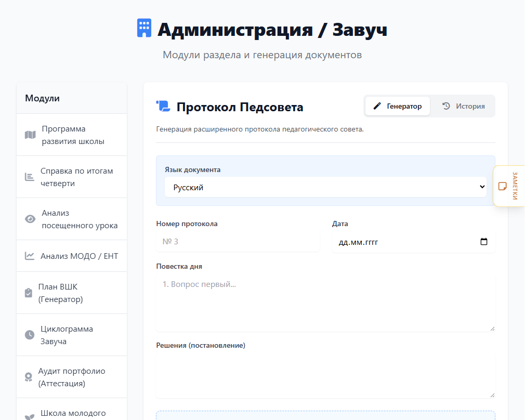This screenshot has width=525, height=420.
Task: Open module Аудит портфолио (Аттестация)
Action: click(x=72, y=377)
